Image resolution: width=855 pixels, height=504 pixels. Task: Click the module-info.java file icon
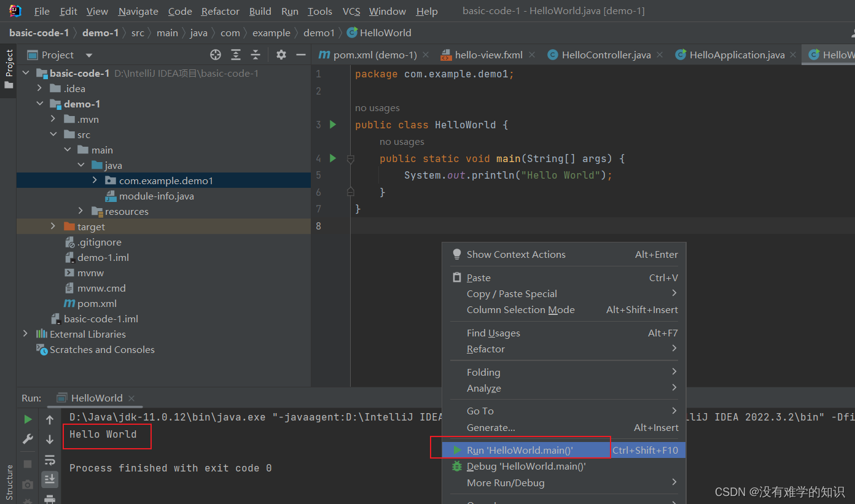pos(111,196)
